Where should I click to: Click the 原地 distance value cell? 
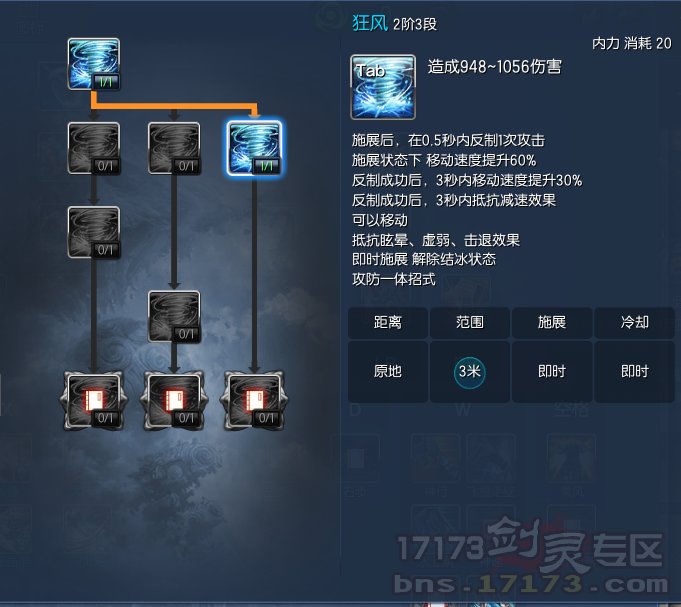[388, 372]
